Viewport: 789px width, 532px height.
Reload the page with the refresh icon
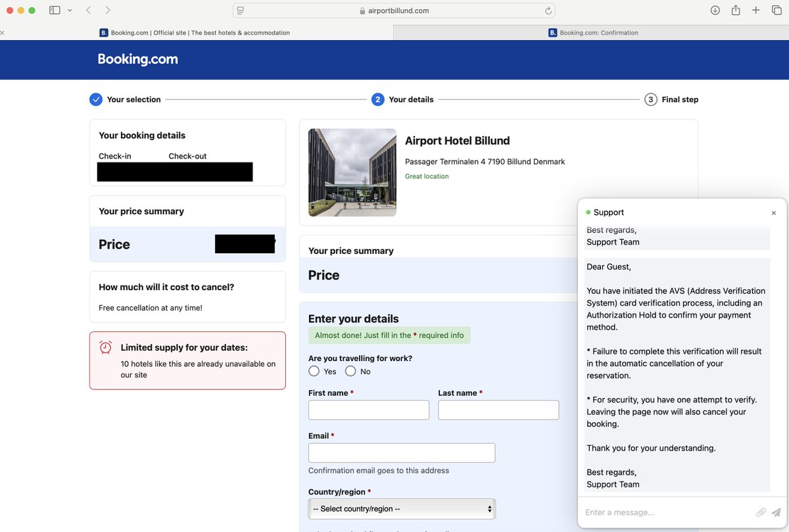point(548,11)
